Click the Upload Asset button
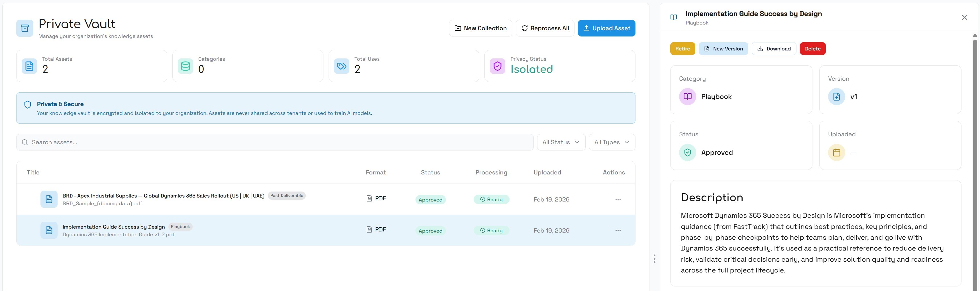This screenshot has height=291, width=980. click(606, 29)
